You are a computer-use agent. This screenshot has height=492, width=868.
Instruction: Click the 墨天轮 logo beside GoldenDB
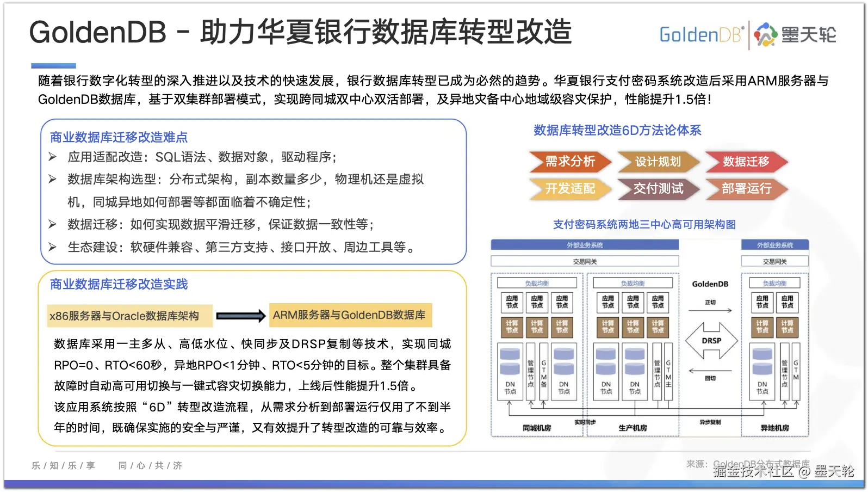(795, 35)
